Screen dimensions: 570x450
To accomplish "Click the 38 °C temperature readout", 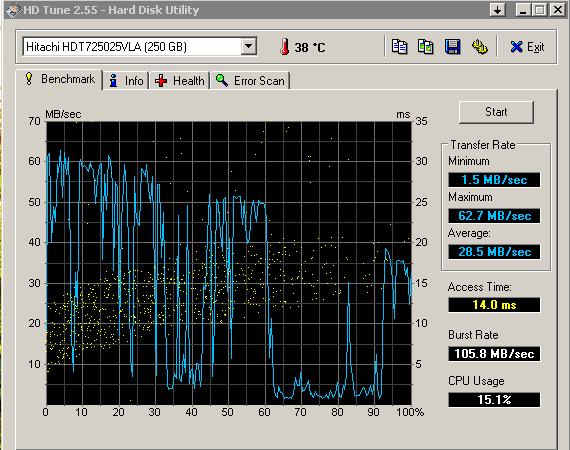I will [x=310, y=47].
